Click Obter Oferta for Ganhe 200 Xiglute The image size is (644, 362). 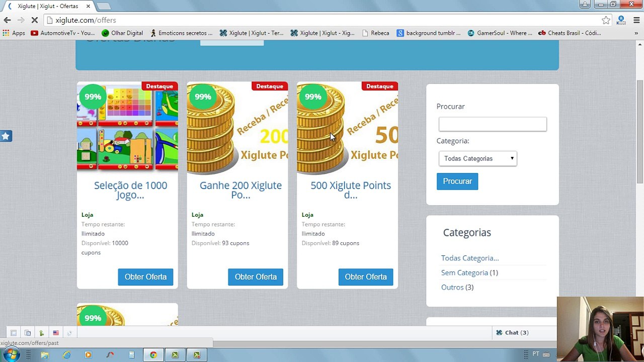pos(256,277)
